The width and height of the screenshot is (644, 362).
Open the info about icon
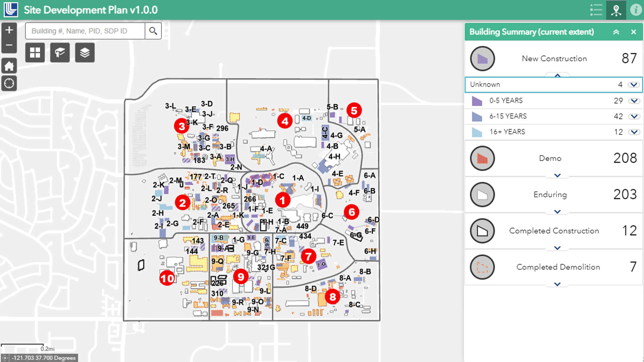[636, 10]
